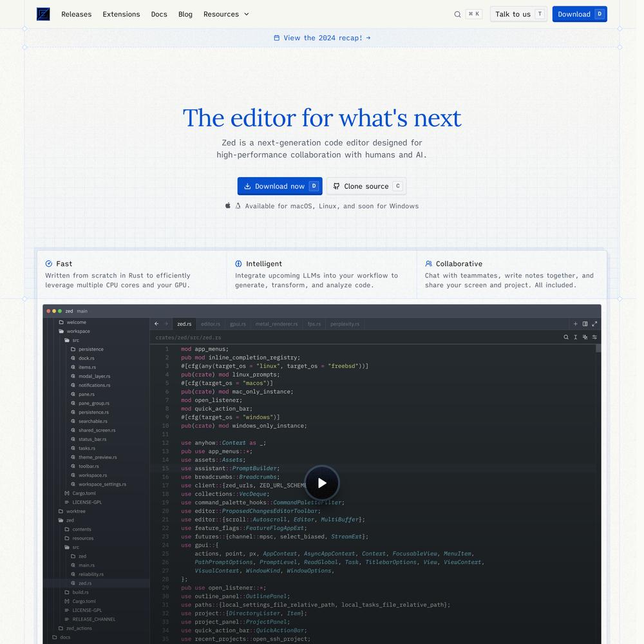Viewport: 644px width, 644px height.
Task: Click the Zed logo in header
Action: click(43, 14)
